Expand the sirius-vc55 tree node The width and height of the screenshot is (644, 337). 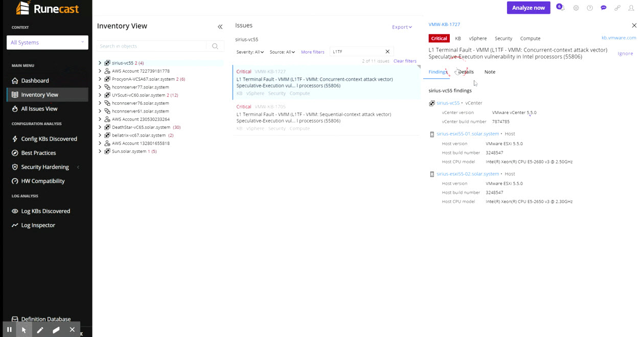[x=100, y=63]
